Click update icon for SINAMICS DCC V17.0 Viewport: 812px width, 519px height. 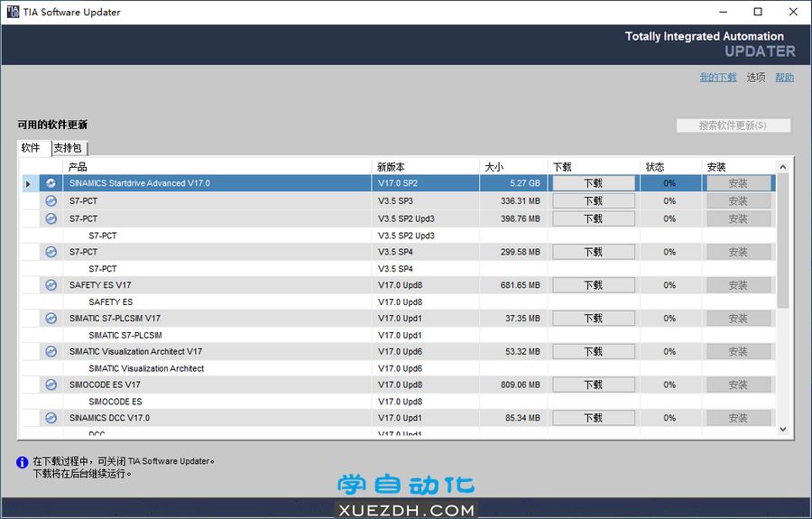[51, 418]
